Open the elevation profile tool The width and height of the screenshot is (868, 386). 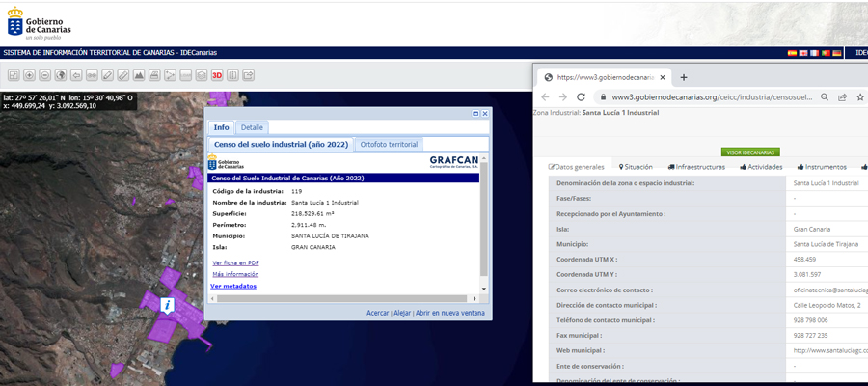[x=139, y=75]
